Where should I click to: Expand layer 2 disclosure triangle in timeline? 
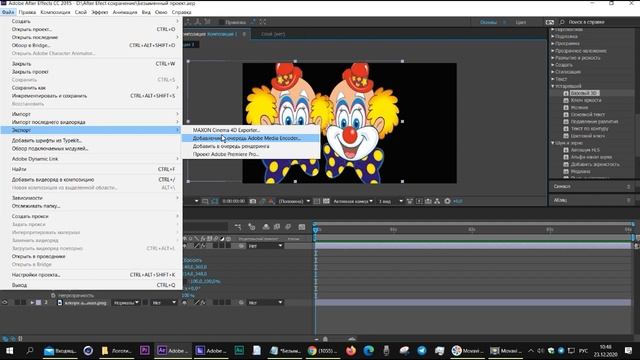coord(32,302)
